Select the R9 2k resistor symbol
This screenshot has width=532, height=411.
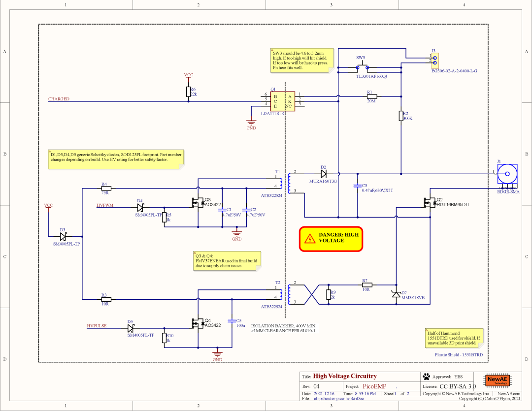click(329, 294)
